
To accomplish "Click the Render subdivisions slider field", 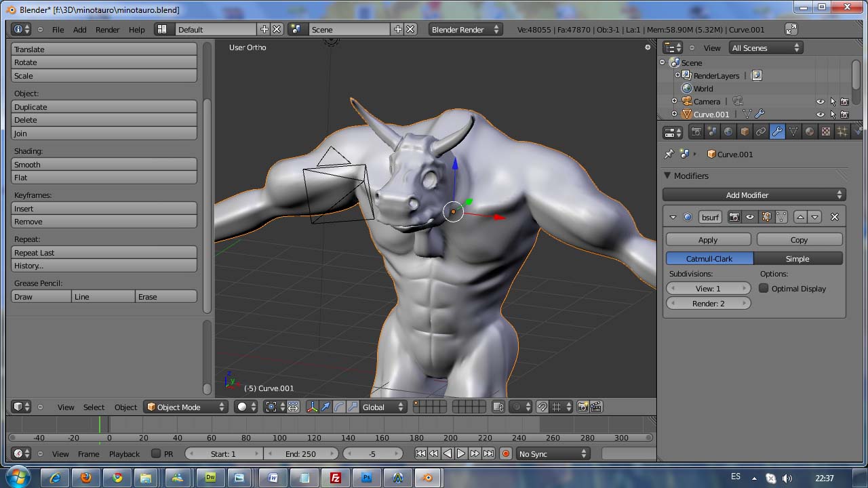I will point(708,304).
